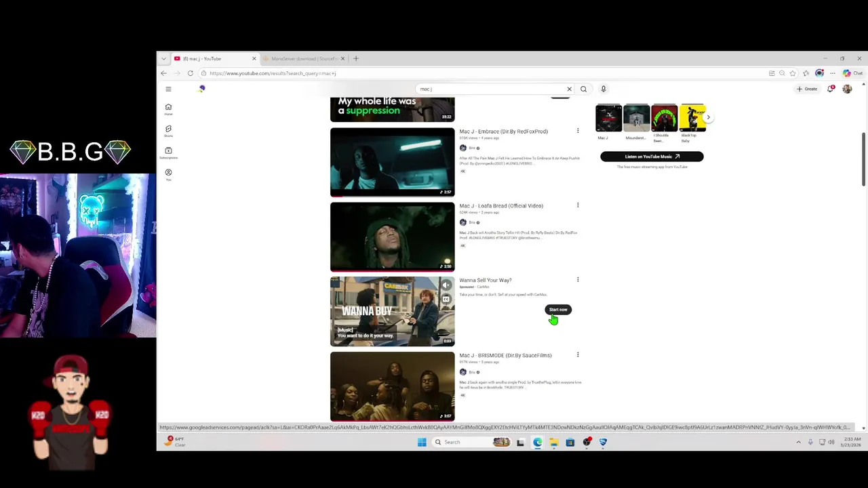Unmute the CarMax ad preview
The image size is (868, 488).
(x=446, y=285)
